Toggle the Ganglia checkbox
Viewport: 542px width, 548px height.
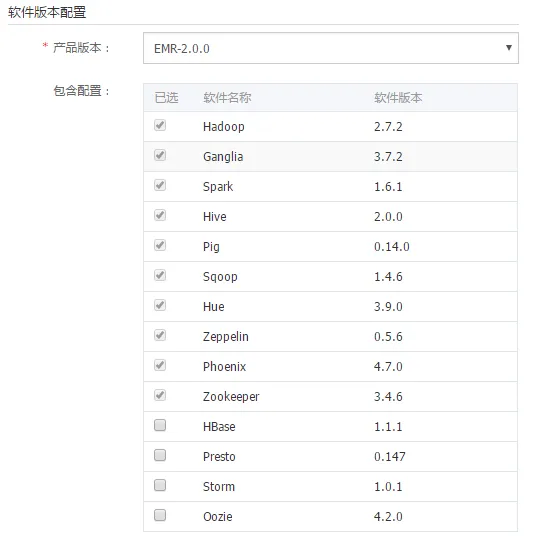pyautogui.click(x=160, y=155)
